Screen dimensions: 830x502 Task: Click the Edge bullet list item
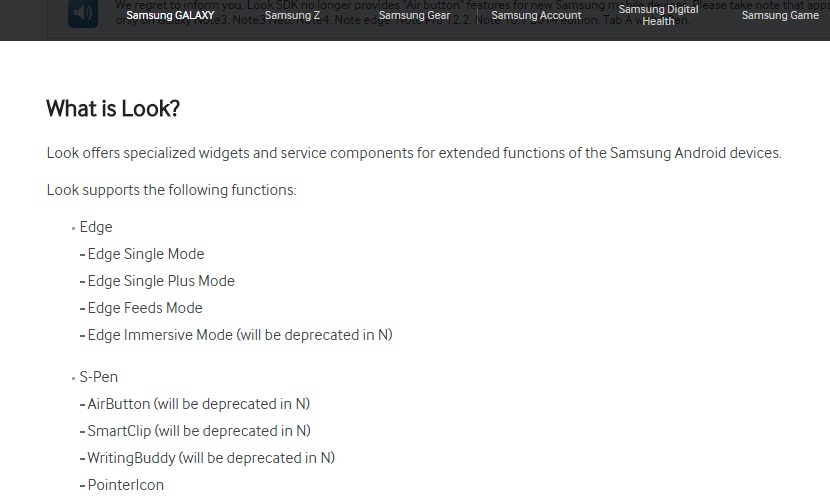pos(96,227)
